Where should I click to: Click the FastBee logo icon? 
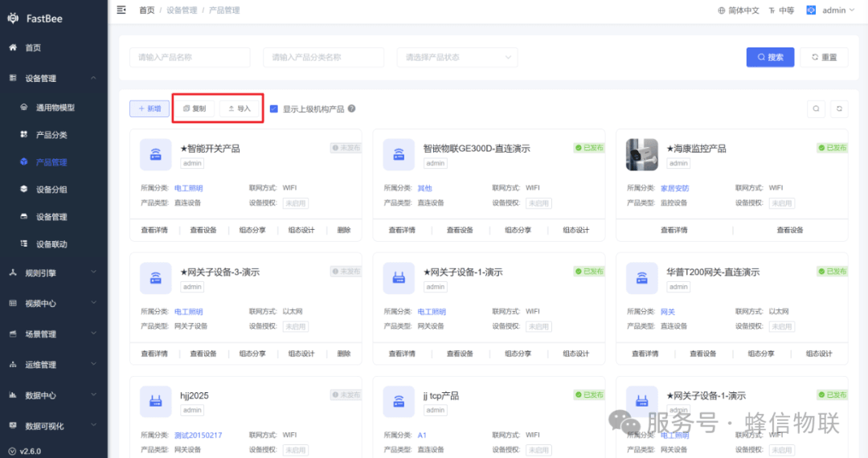click(x=13, y=18)
